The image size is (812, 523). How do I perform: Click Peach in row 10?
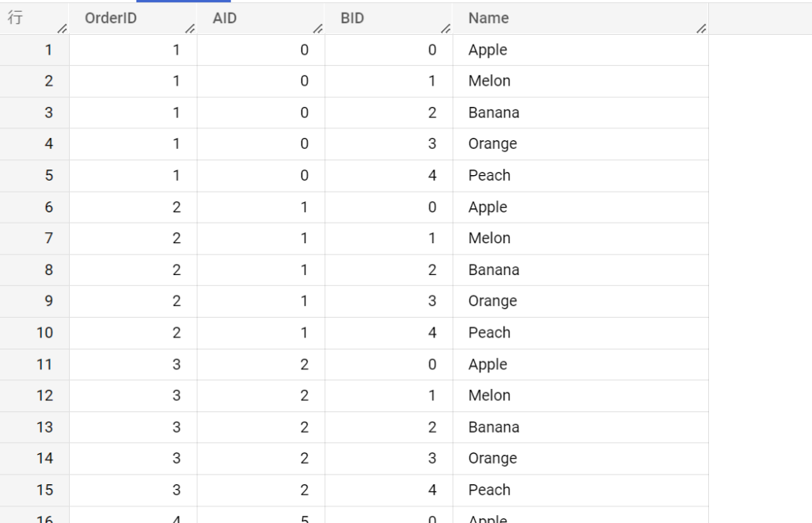[x=489, y=333]
